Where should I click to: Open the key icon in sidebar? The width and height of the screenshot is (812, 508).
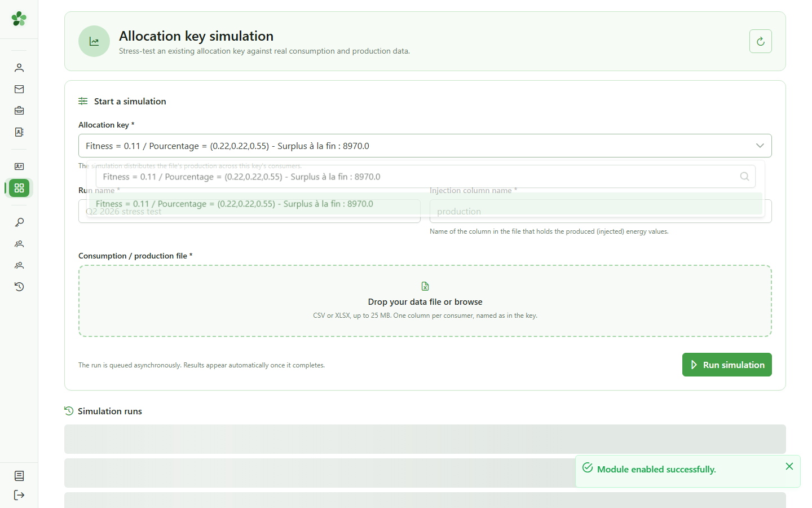click(19, 222)
